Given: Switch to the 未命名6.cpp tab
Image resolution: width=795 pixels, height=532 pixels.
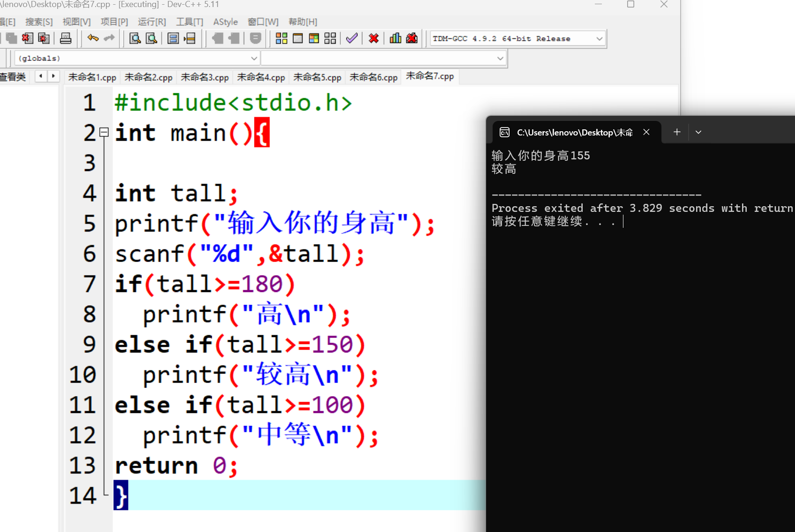Looking at the screenshot, I should click(x=374, y=77).
